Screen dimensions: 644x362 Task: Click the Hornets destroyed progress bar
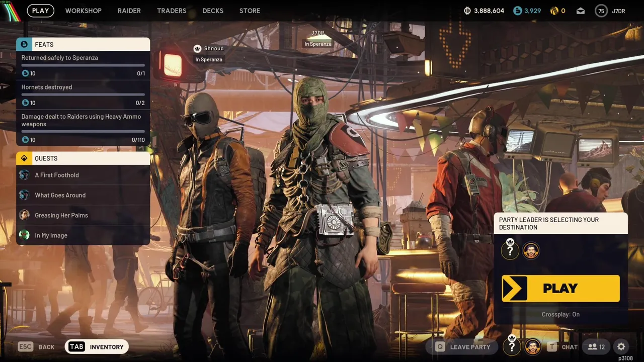[x=83, y=94]
